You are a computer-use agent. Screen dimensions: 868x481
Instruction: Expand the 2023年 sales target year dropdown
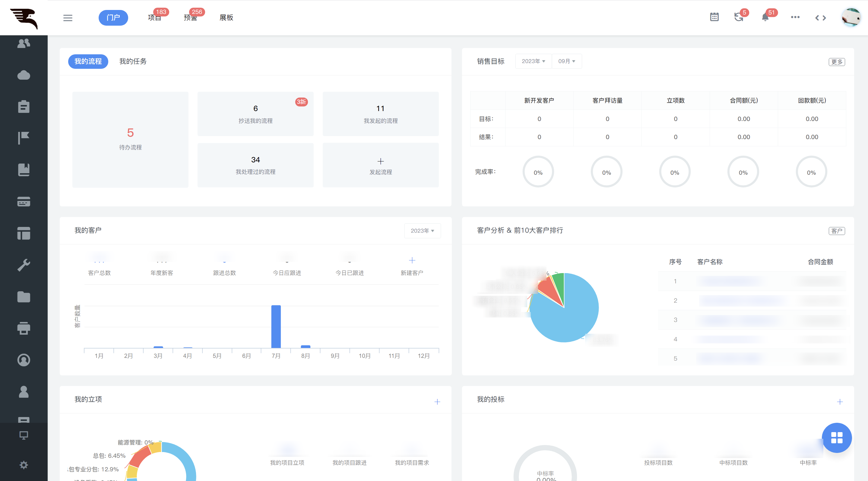click(533, 61)
